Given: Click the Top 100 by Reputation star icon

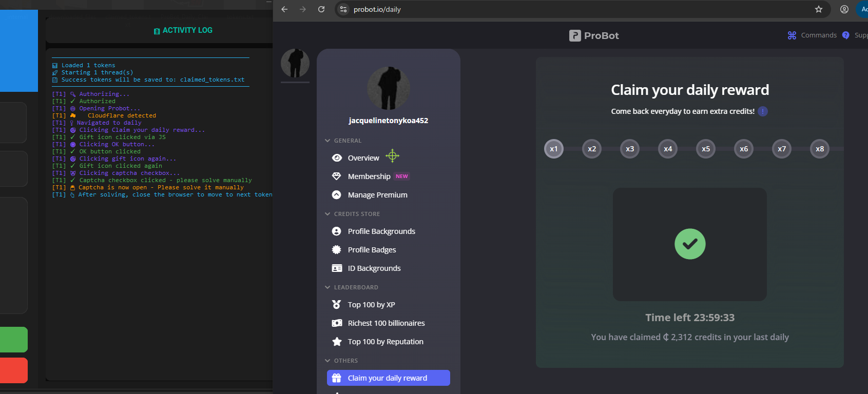Looking at the screenshot, I should click(x=337, y=342).
